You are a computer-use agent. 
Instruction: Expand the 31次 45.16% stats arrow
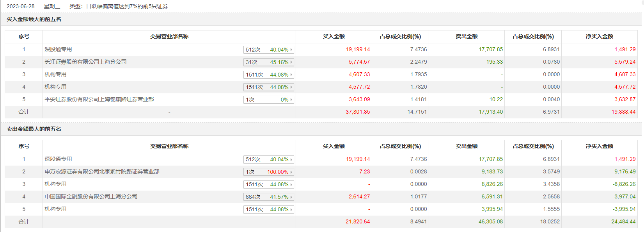(291, 62)
